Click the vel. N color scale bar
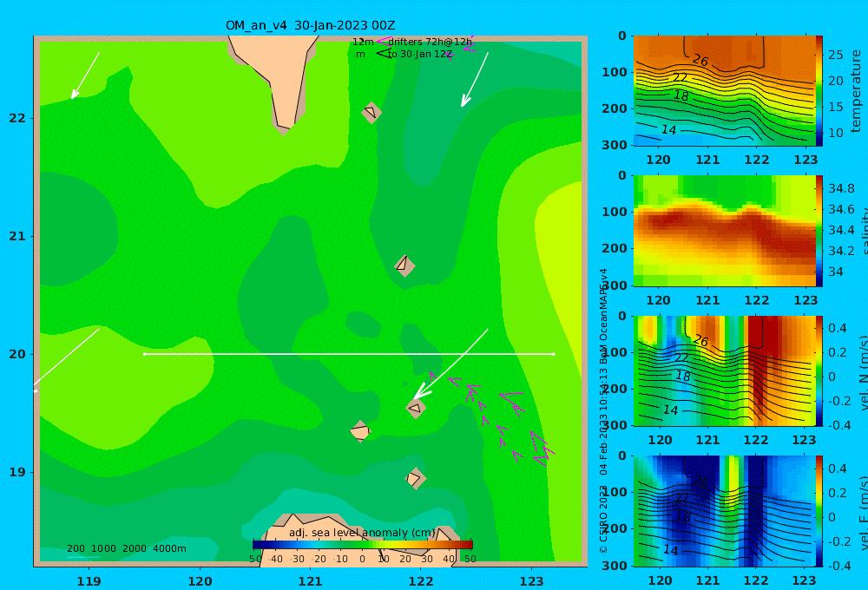The height and width of the screenshot is (590, 868). point(819,370)
